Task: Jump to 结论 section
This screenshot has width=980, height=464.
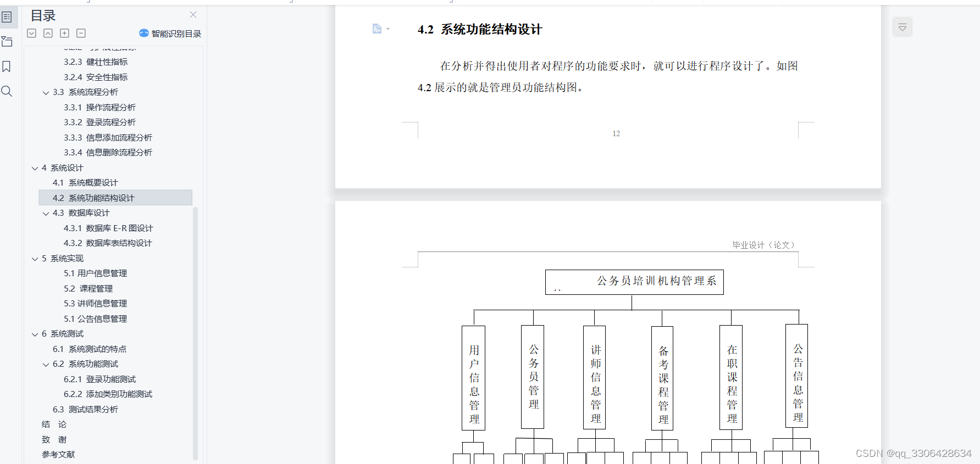Action: point(54,424)
